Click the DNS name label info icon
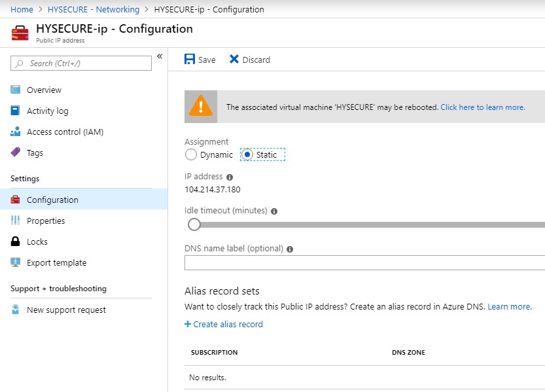The image size is (545, 392). (289, 249)
